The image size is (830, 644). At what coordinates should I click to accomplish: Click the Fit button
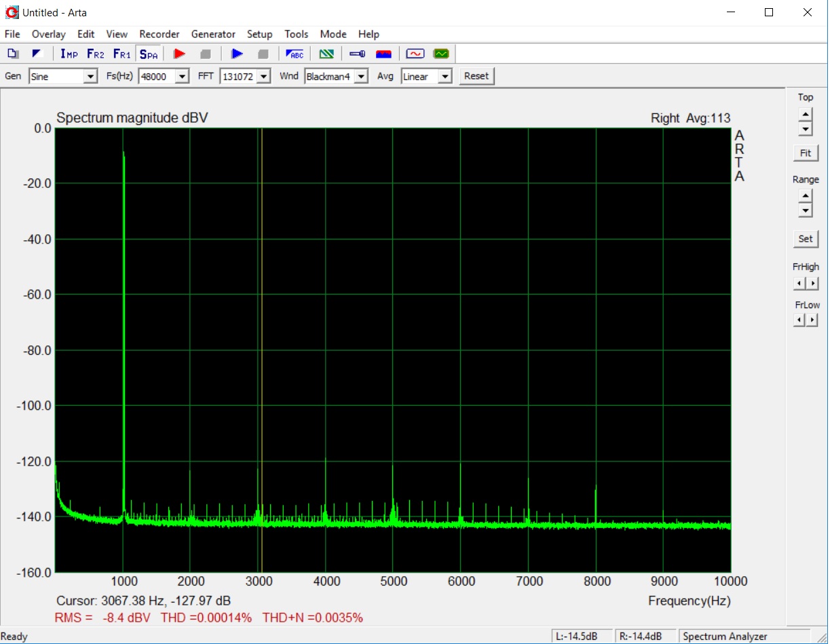[x=806, y=153]
